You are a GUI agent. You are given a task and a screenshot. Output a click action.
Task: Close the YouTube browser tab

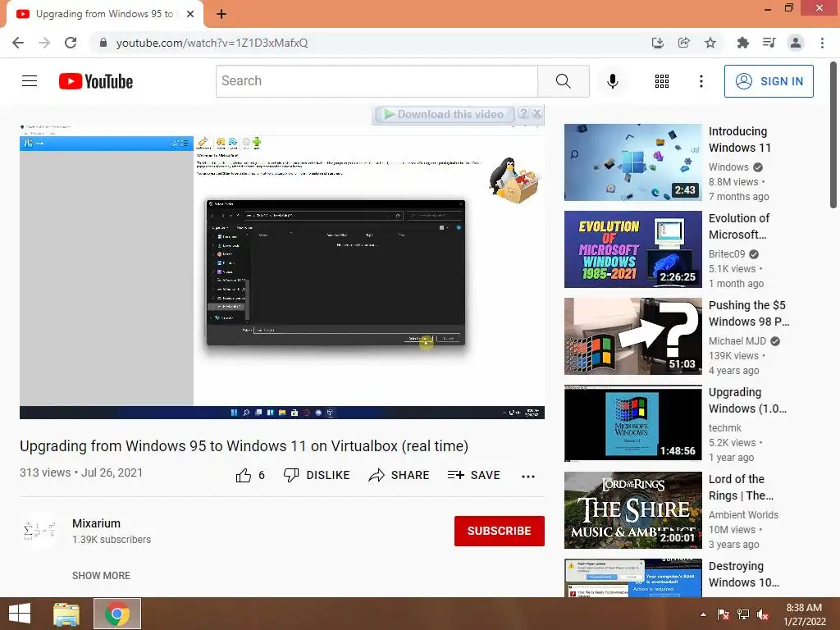click(x=190, y=14)
